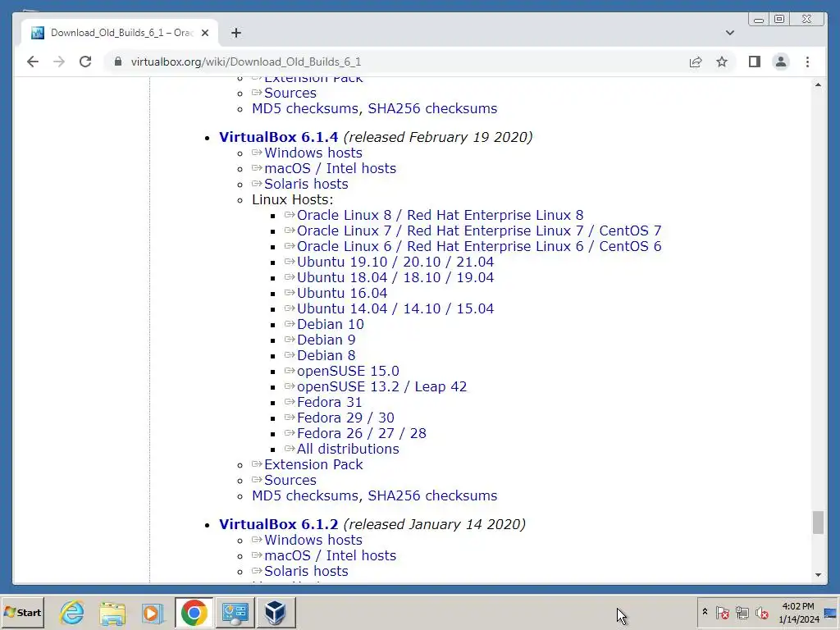Download the 6.1.4 Extension Pack

coord(313,464)
